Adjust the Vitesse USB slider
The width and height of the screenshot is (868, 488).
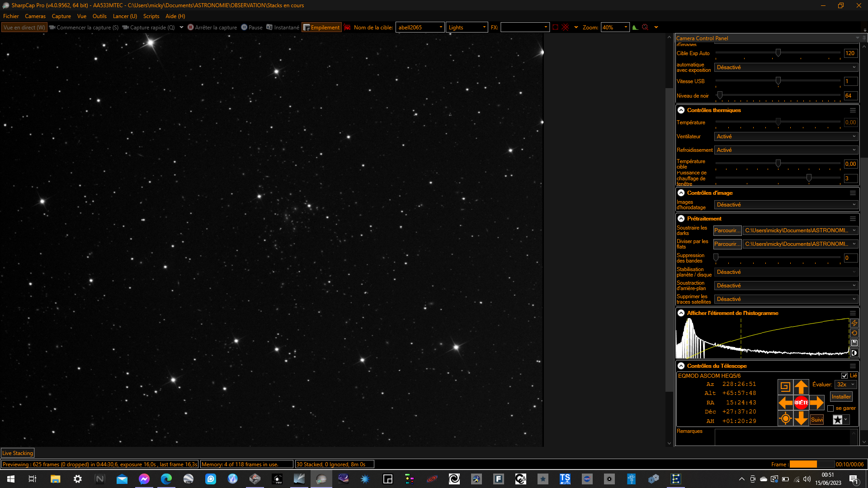click(778, 80)
